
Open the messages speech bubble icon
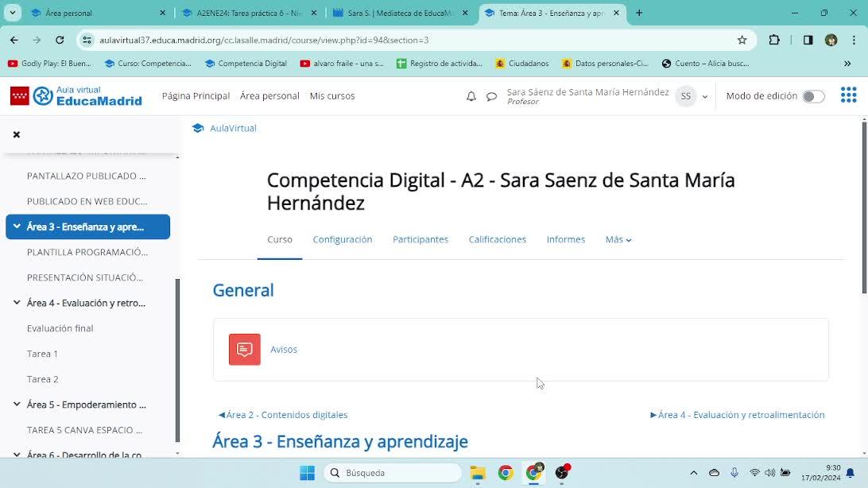pyautogui.click(x=491, y=96)
